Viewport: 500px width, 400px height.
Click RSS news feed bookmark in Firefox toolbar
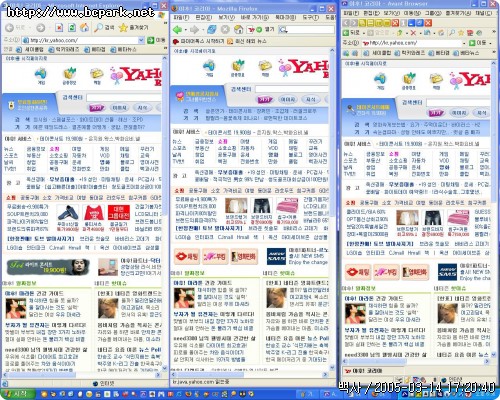pyautogui.click(x=247, y=41)
